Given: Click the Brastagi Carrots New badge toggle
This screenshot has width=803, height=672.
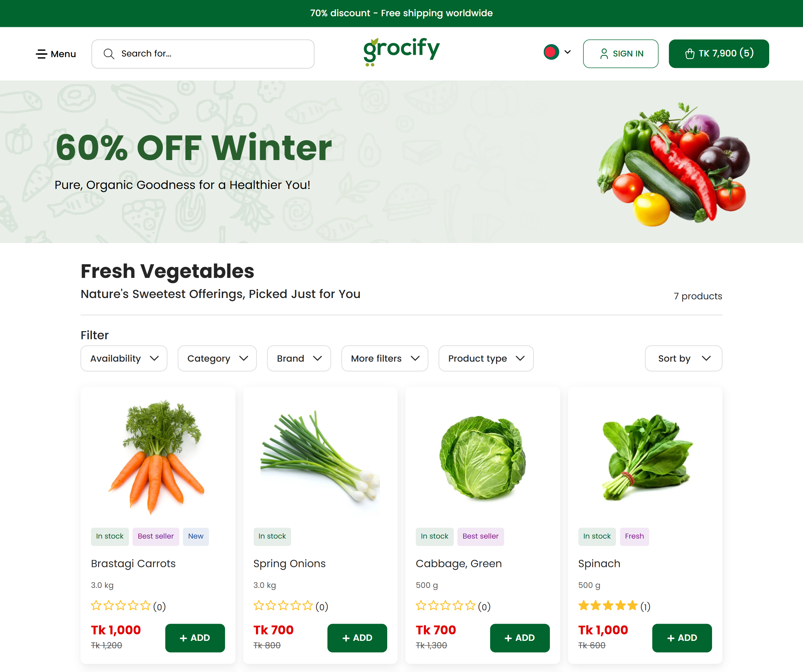Looking at the screenshot, I should (196, 536).
